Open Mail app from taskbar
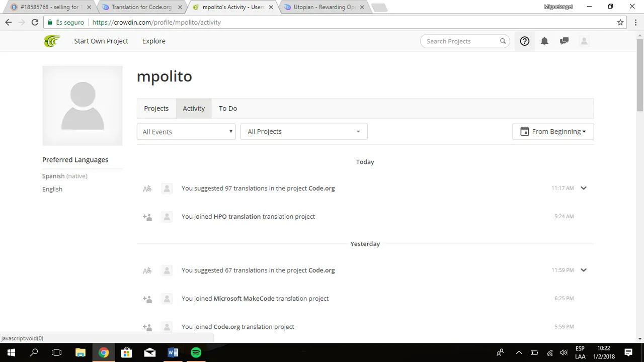This screenshot has width=644, height=362. pyautogui.click(x=150, y=352)
